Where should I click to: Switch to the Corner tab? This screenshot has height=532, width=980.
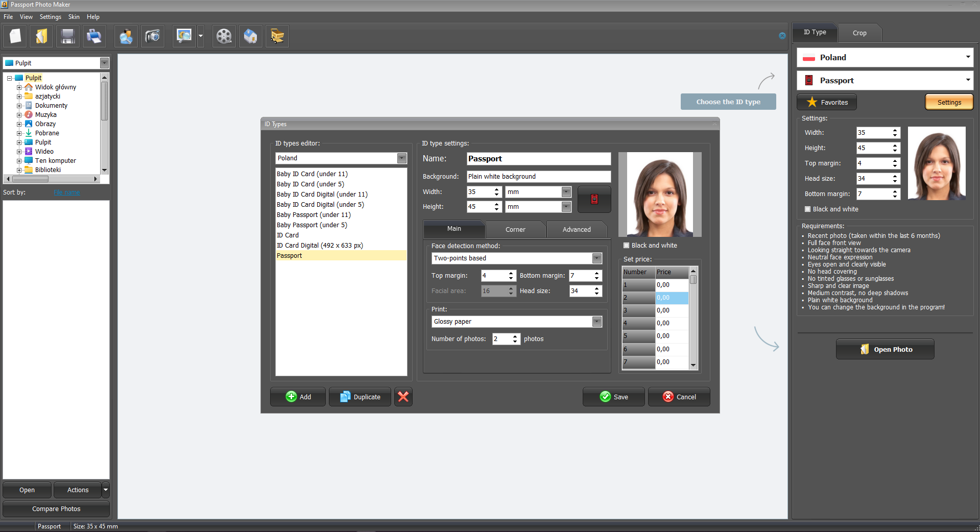tap(515, 230)
